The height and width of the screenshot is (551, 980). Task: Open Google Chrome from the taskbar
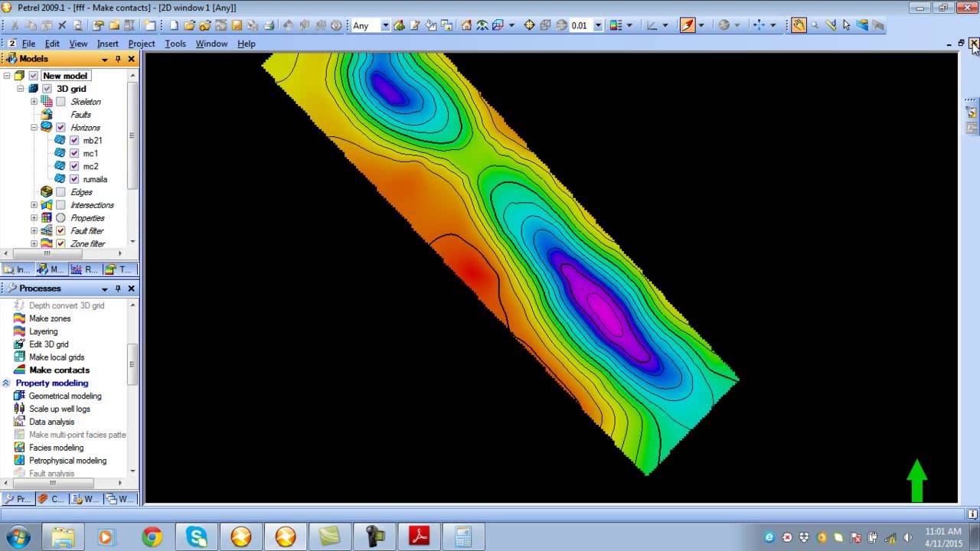[152, 537]
